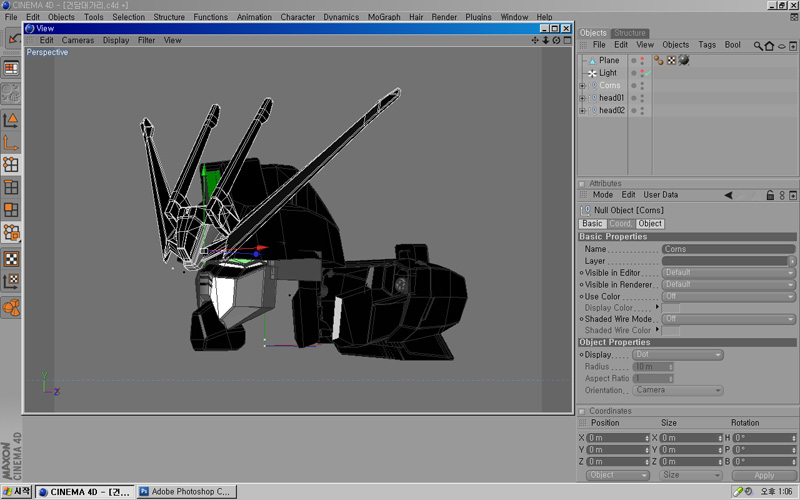Click the Windows Start button
The height and width of the screenshot is (500, 800).
tap(17, 492)
